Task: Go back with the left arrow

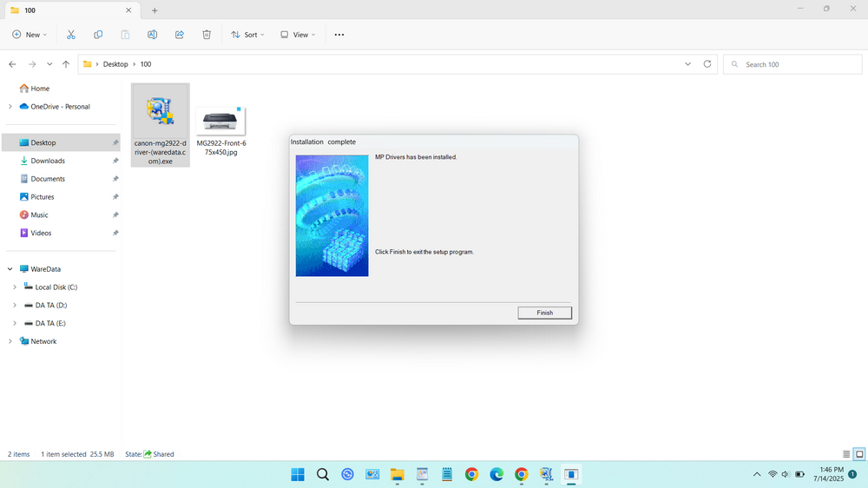Action: (x=12, y=64)
